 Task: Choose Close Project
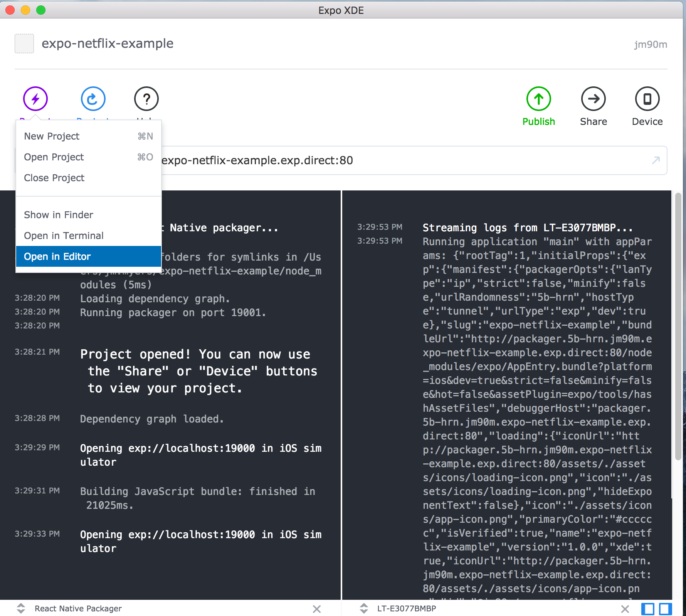(54, 178)
